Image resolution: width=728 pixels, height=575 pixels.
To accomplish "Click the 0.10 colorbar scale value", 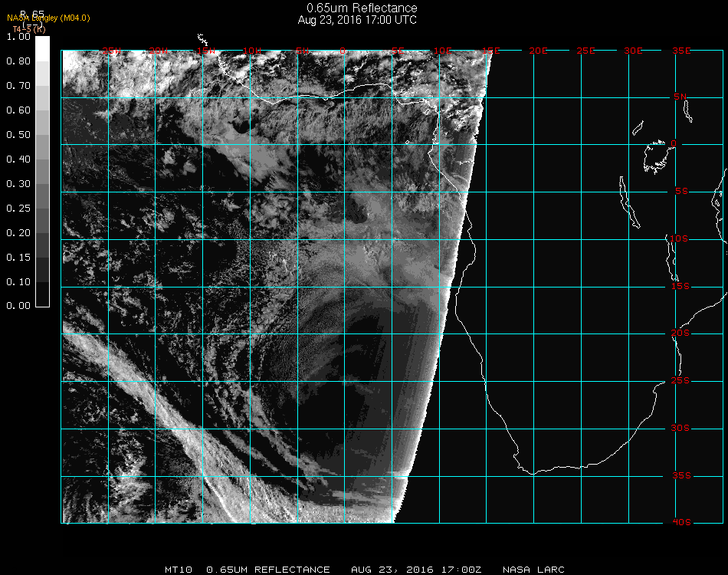I will 18,282.
